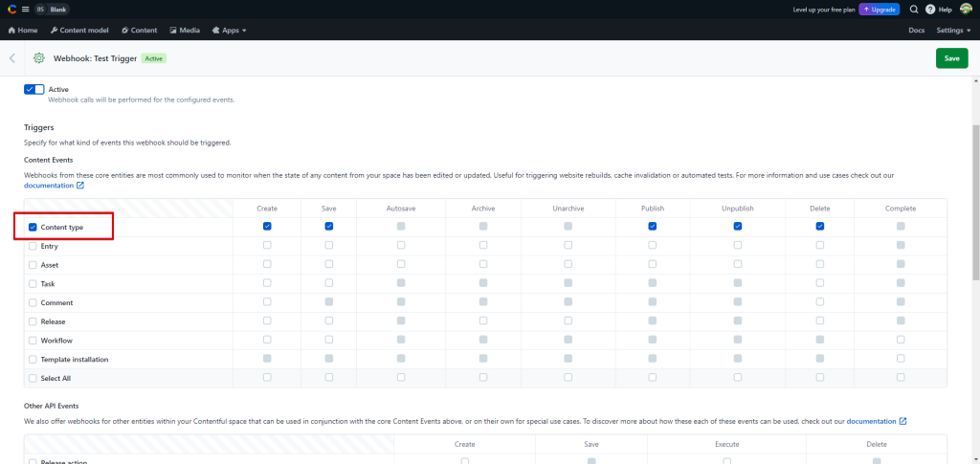Click the green Save button
Viewport: 980px width, 464px height.
(x=951, y=58)
